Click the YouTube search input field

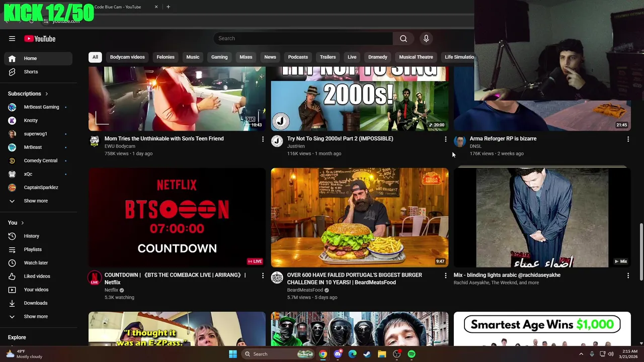tap(303, 39)
